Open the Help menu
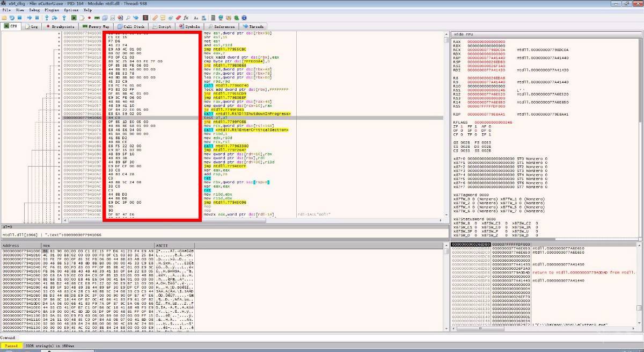The height and width of the screenshot is (352, 644). coord(88,10)
